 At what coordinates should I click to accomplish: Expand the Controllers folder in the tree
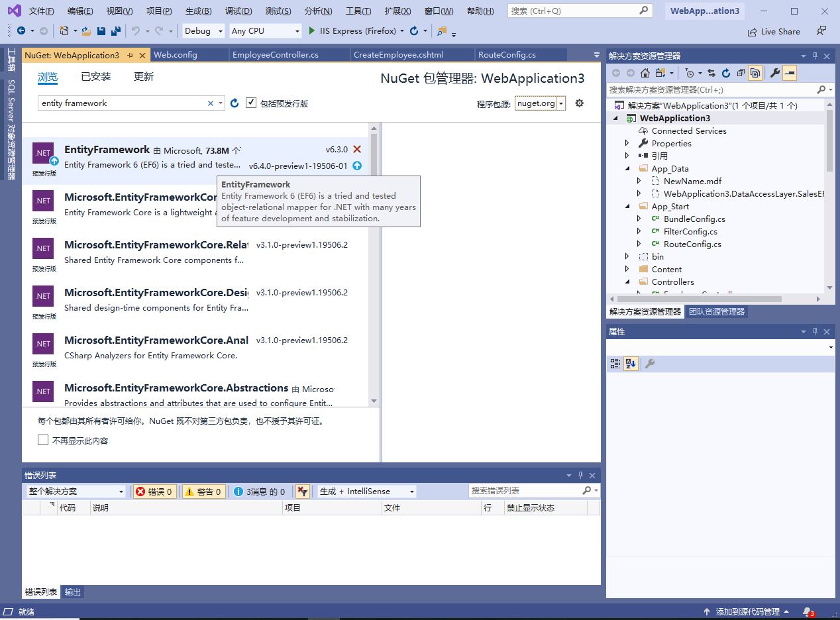click(x=627, y=282)
